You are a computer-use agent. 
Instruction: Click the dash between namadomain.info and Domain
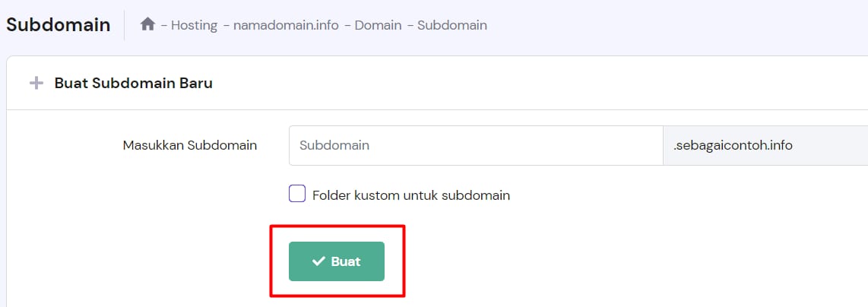(347, 25)
